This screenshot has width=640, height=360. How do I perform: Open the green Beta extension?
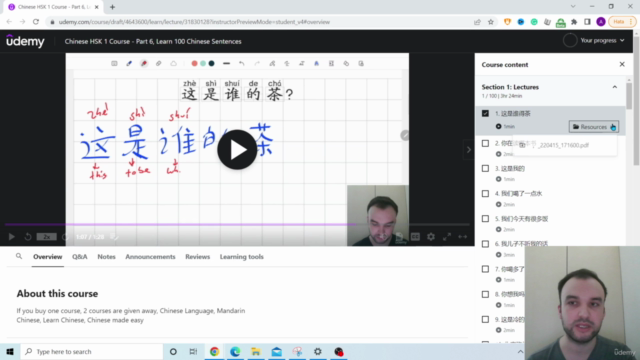[x=561, y=22]
